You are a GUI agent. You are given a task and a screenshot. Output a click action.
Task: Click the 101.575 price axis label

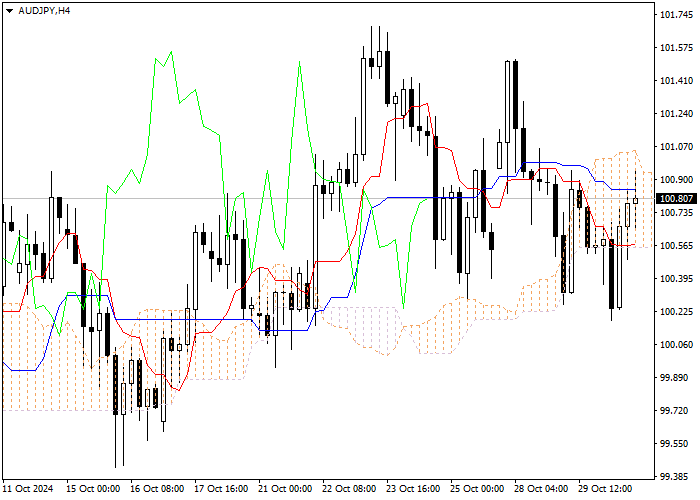pos(676,48)
